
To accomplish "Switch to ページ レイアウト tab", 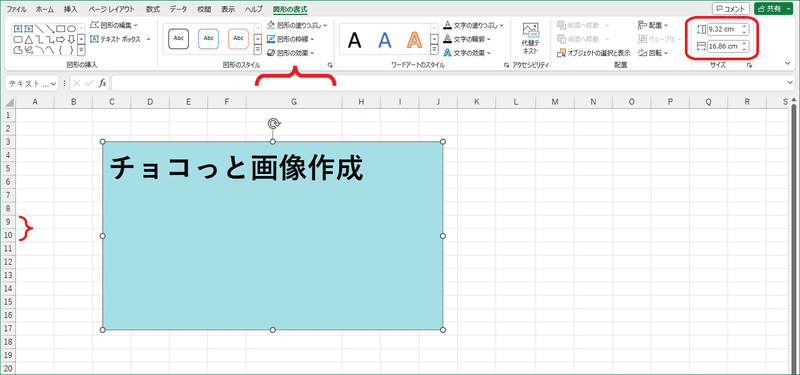I will pyautogui.click(x=112, y=10).
